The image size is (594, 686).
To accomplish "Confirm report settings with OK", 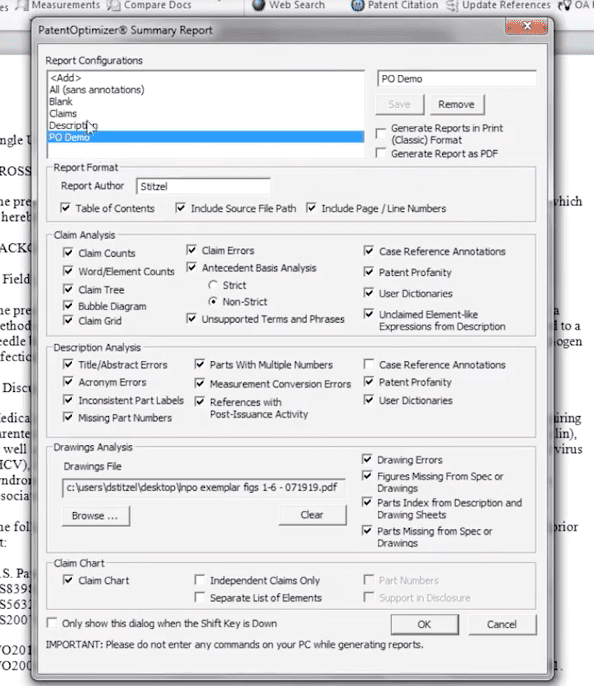I will [x=424, y=624].
